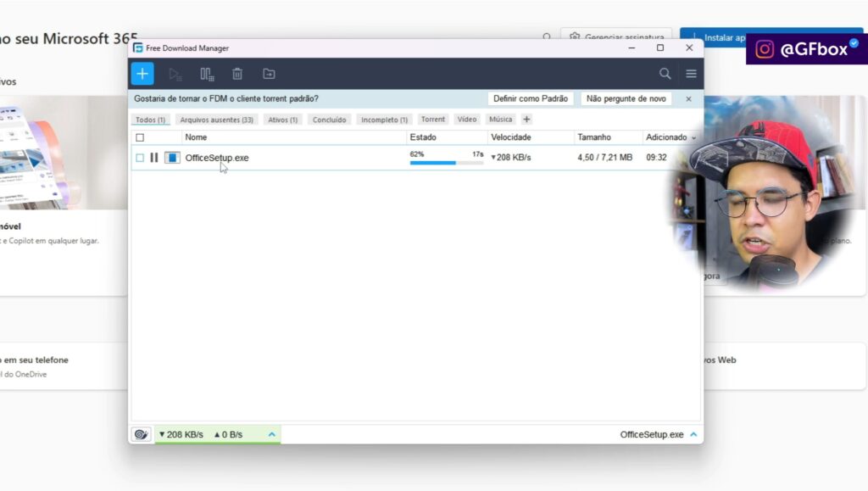Open the Arquivos ausentes (33) tab

click(x=216, y=120)
